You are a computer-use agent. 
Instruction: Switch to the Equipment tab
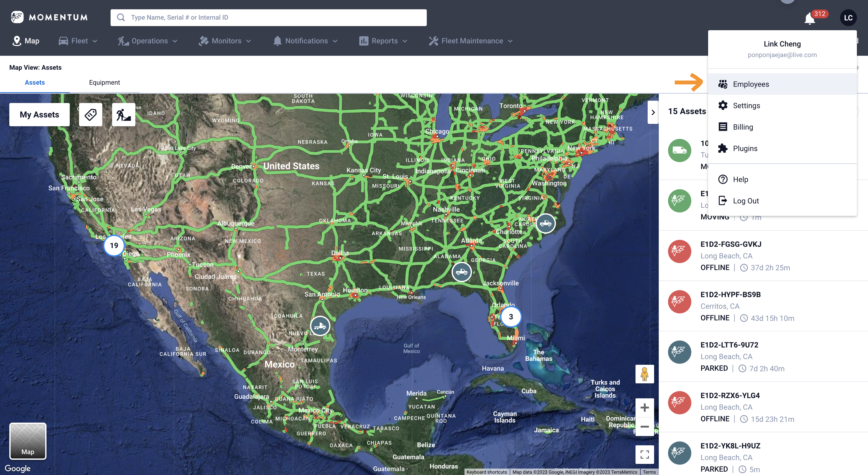pos(104,82)
